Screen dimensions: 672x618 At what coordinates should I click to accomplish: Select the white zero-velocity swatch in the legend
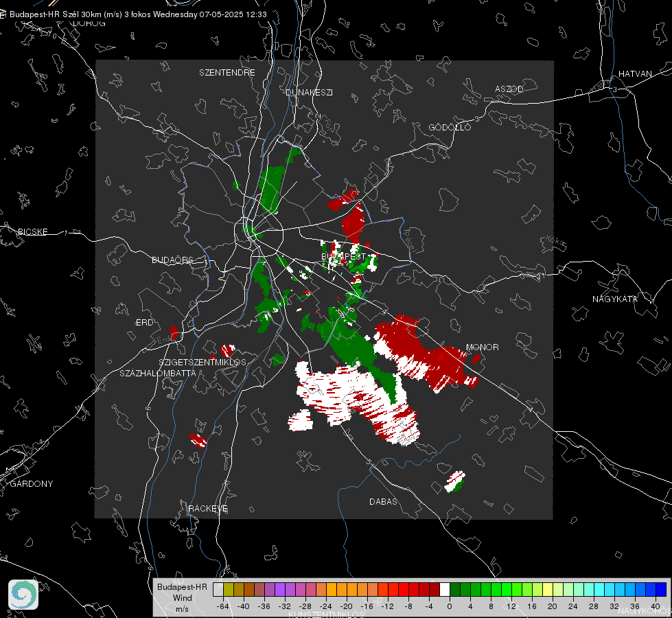coord(445,590)
